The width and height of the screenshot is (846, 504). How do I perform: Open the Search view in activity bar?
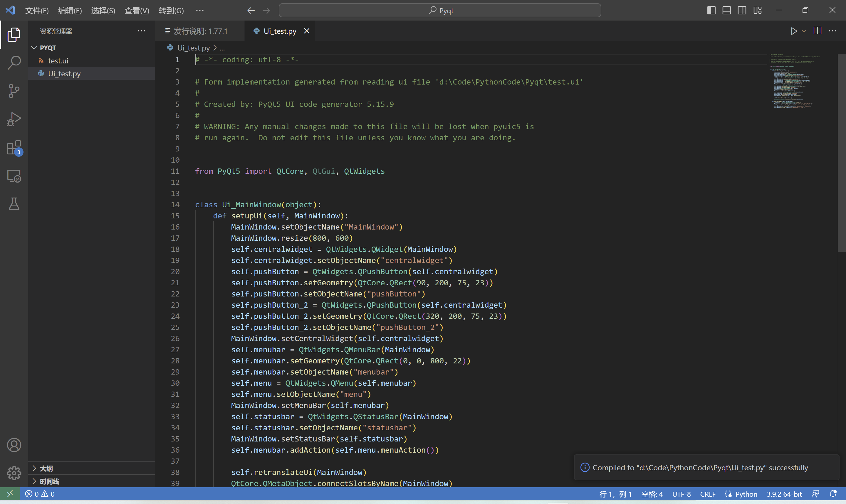click(14, 63)
